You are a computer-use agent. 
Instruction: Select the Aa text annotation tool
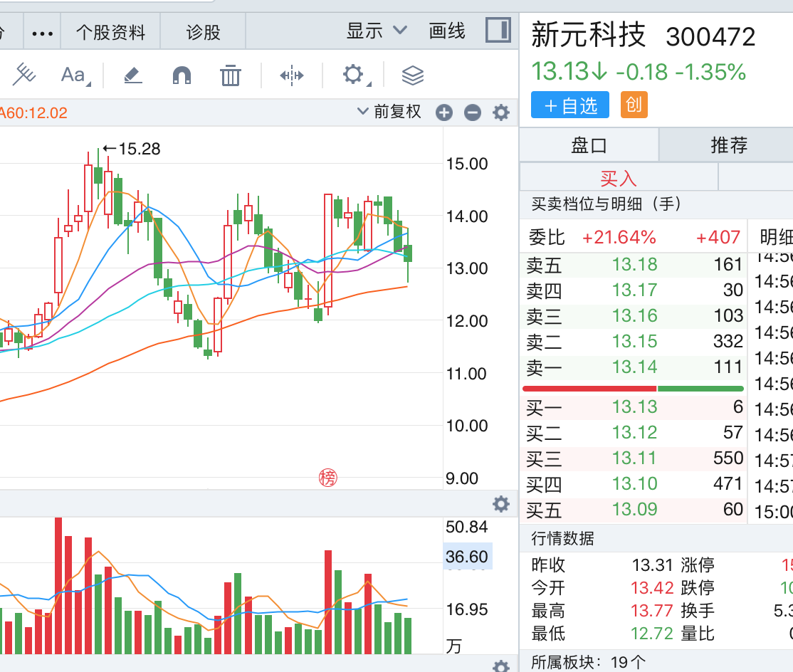tap(74, 75)
